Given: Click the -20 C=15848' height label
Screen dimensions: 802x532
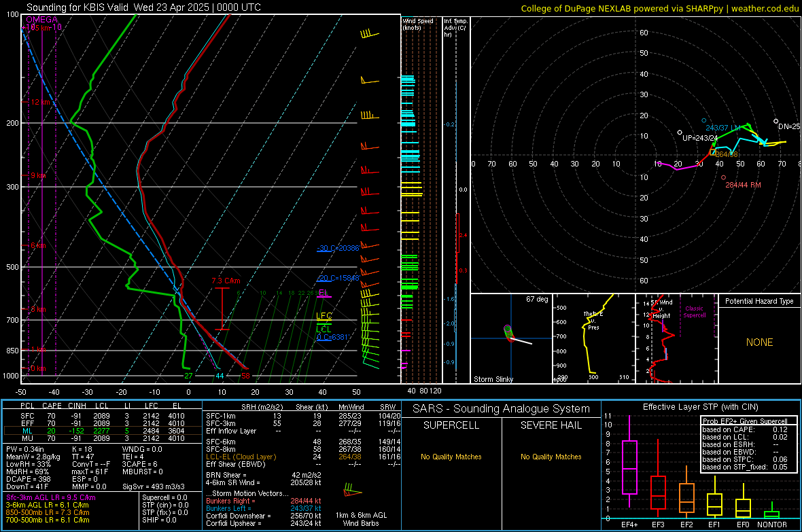Looking at the screenshot, I should point(338,279).
